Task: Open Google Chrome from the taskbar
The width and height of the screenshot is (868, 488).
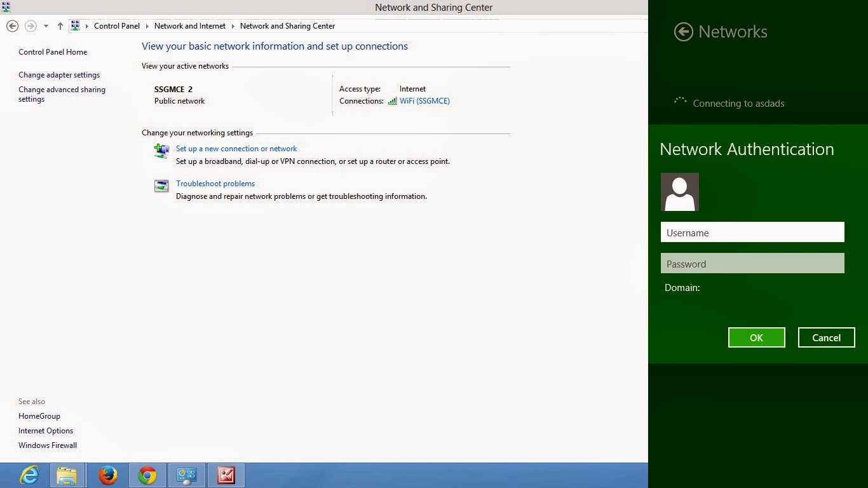Action: (147, 475)
